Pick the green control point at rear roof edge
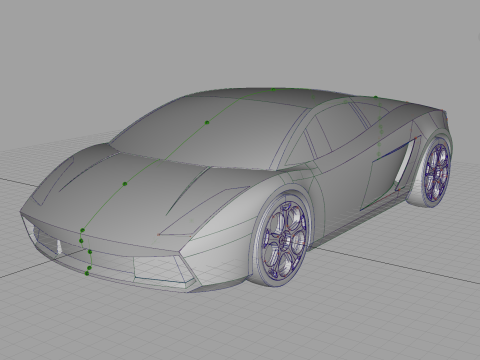This screenshot has height=360, width=480. pos(376,97)
